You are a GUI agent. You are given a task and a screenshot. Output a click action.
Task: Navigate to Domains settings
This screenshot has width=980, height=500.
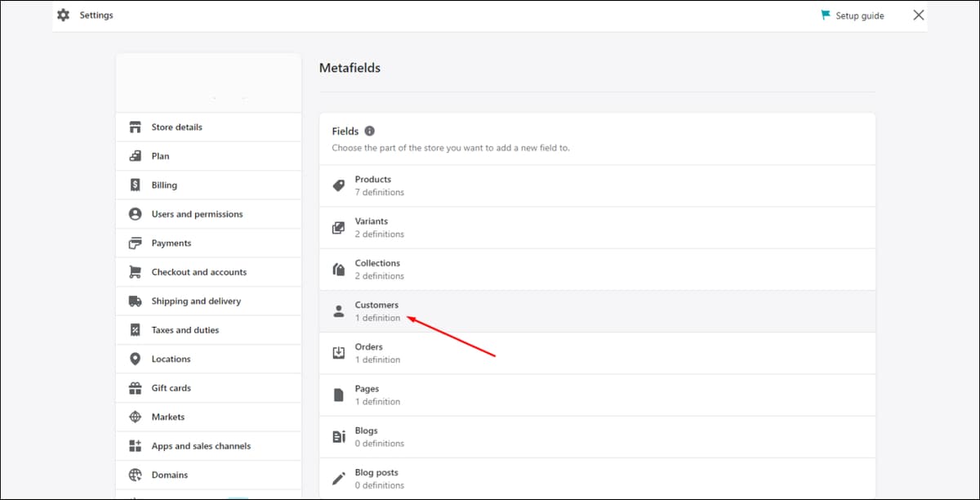pyautogui.click(x=208, y=475)
